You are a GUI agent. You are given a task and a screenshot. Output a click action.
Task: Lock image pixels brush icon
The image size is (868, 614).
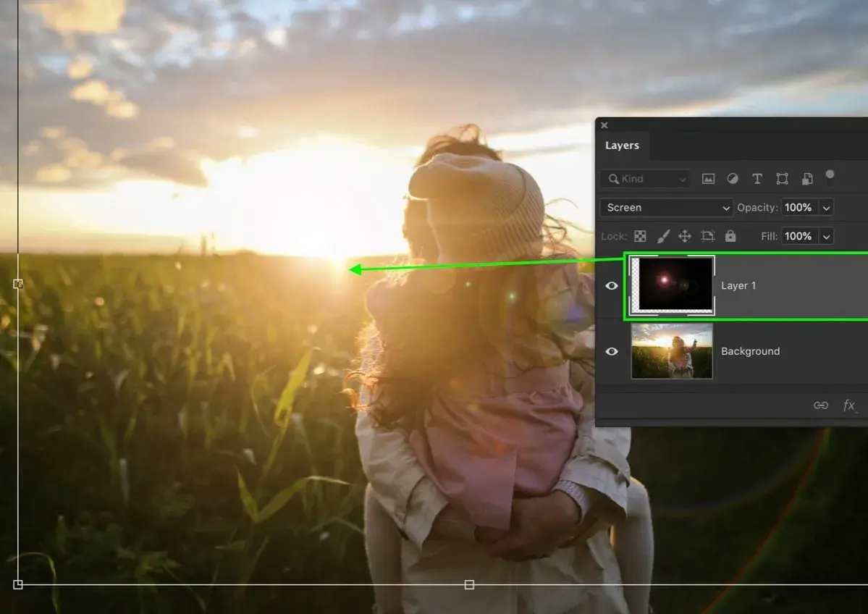662,237
